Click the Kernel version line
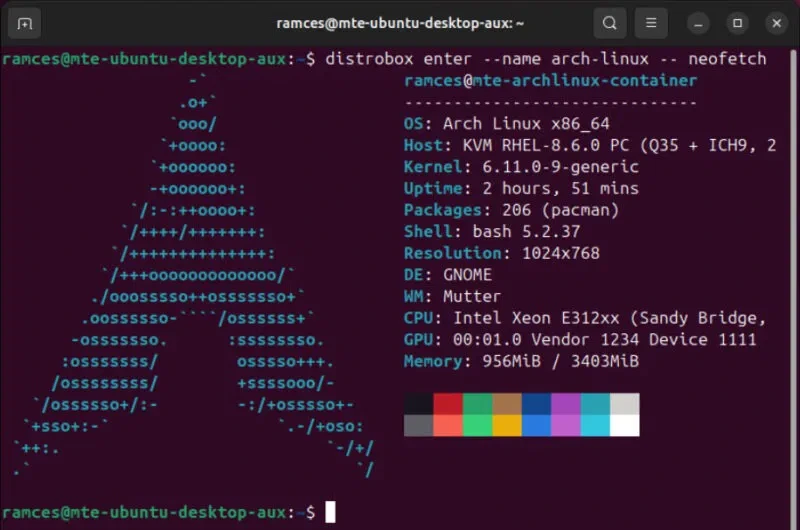The height and width of the screenshot is (530, 800). point(520,167)
